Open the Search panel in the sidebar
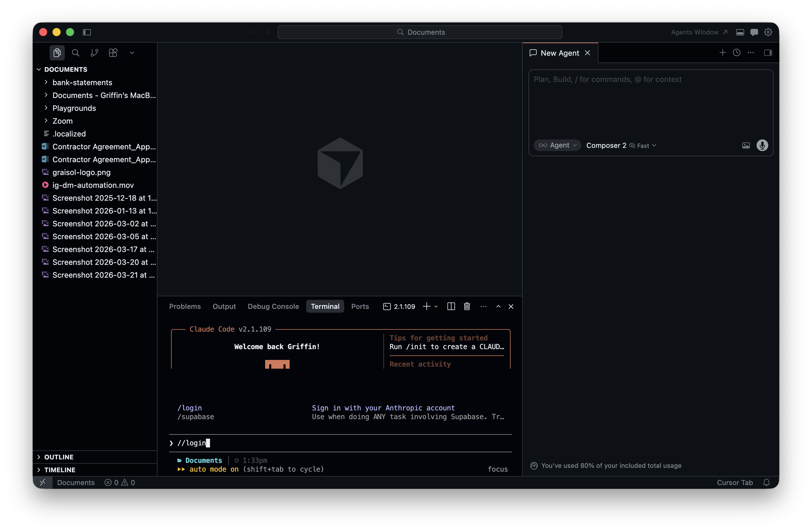 [76, 52]
